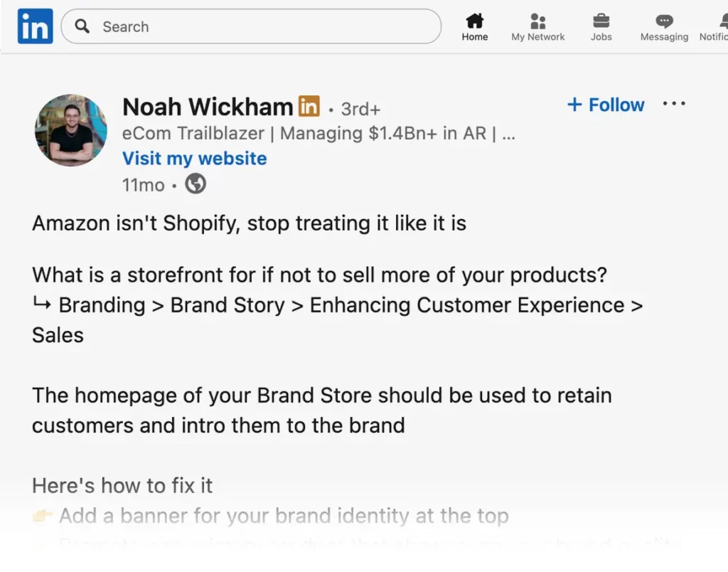Open Noah Wickham's profile name link
The width and height of the screenshot is (728, 572).
[208, 107]
